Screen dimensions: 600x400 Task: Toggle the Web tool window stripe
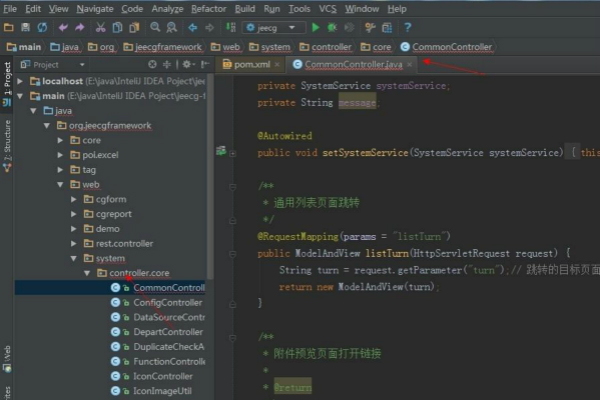point(6,352)
